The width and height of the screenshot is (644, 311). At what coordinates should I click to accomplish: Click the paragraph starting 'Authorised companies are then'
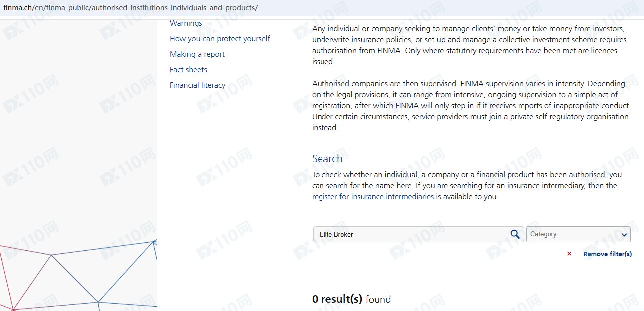pyautogui.click(x=469, y=105)
